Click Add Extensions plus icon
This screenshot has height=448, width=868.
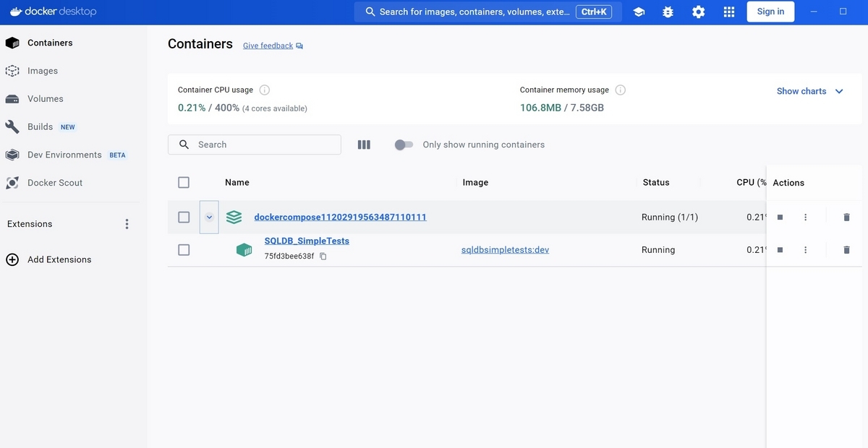[12, 259]
